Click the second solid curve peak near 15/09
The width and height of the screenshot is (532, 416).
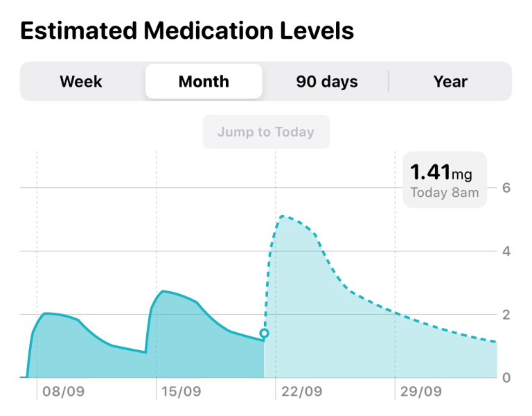click(x=163, y=291)
